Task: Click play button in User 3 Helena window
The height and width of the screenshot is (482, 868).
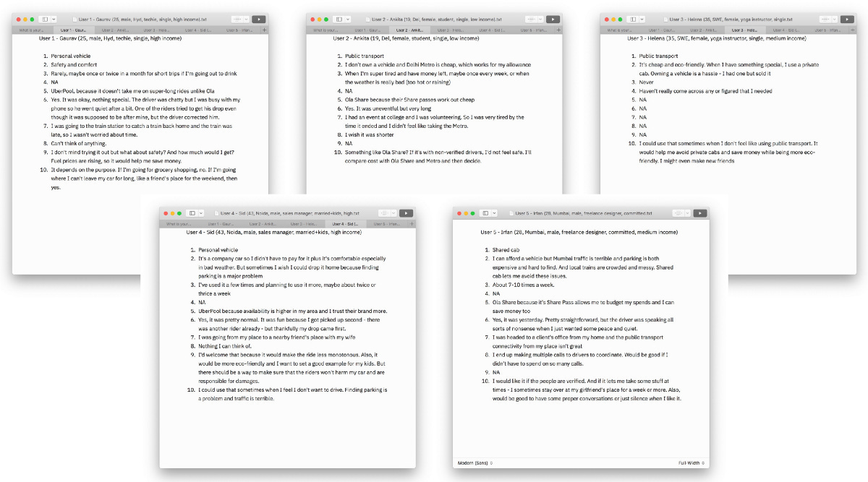Action: point(846,19)
